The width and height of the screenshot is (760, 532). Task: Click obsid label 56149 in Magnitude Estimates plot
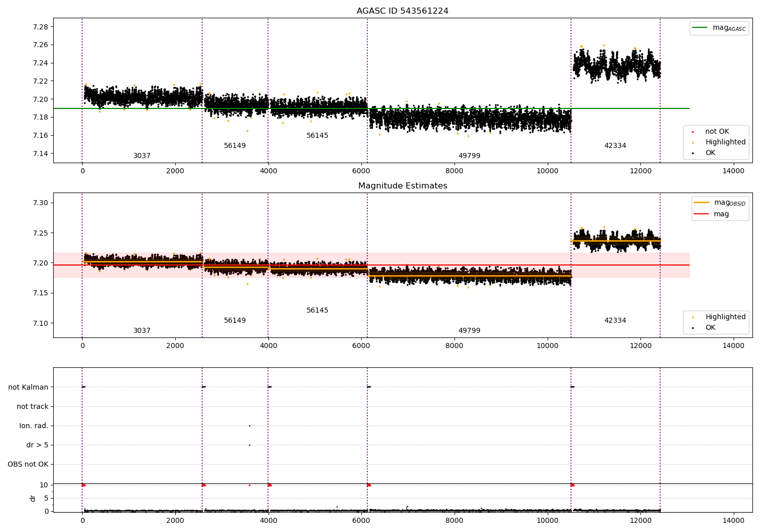[235, 321]
